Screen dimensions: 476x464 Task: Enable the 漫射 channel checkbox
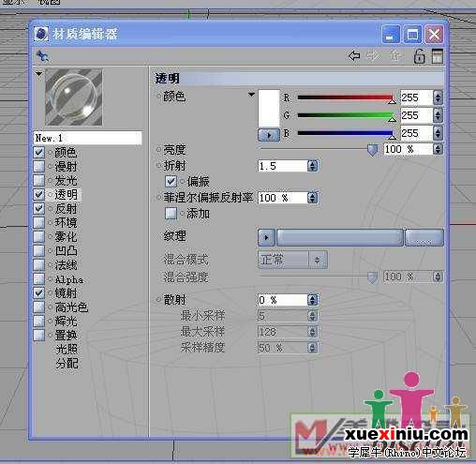[38, 167]
